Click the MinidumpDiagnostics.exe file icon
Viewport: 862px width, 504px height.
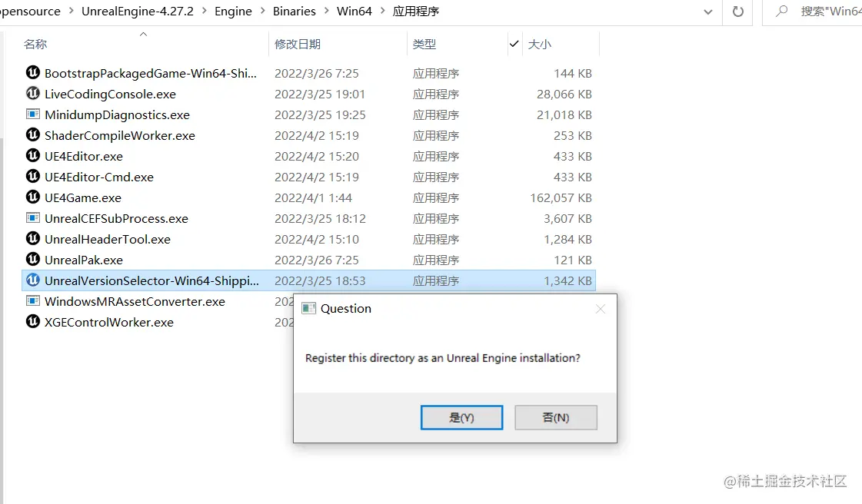[33, 114]
